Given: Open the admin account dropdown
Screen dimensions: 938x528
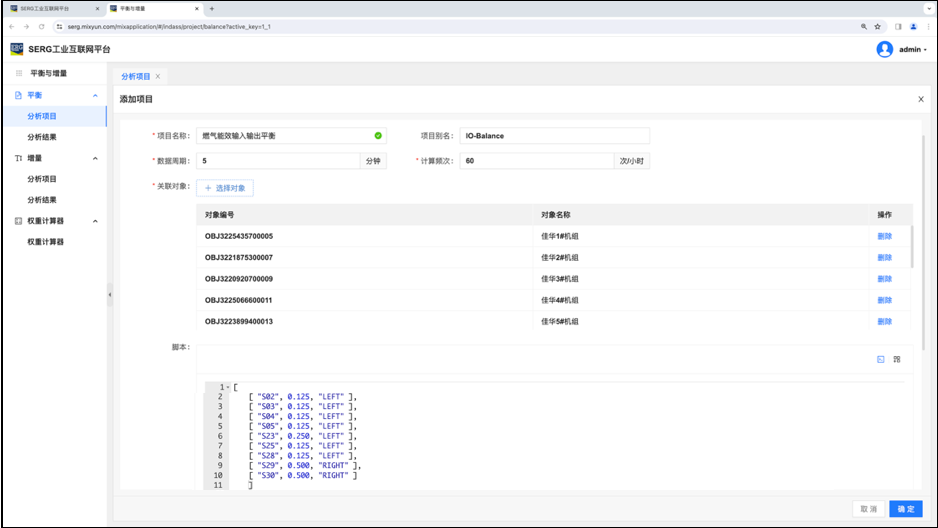Looking at the screenshot, I should [912, 49].
